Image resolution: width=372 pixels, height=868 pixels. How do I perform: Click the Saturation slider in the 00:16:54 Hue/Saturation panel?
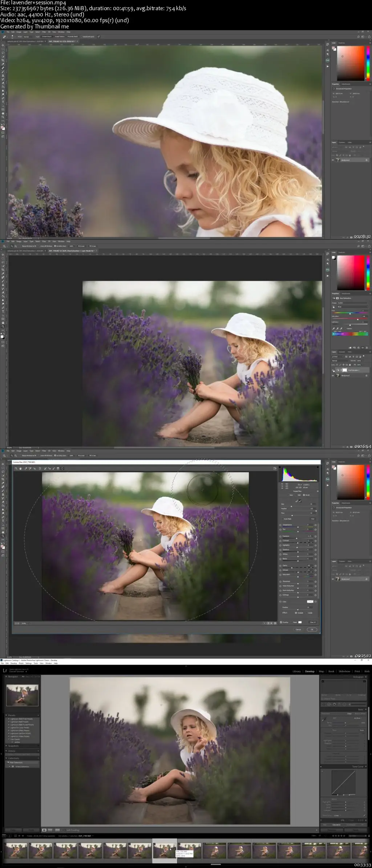[x=350, y=319]
